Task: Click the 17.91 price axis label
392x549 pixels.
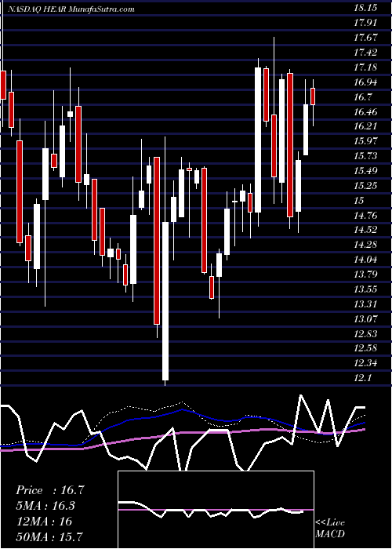Action: tap(365, 23)
